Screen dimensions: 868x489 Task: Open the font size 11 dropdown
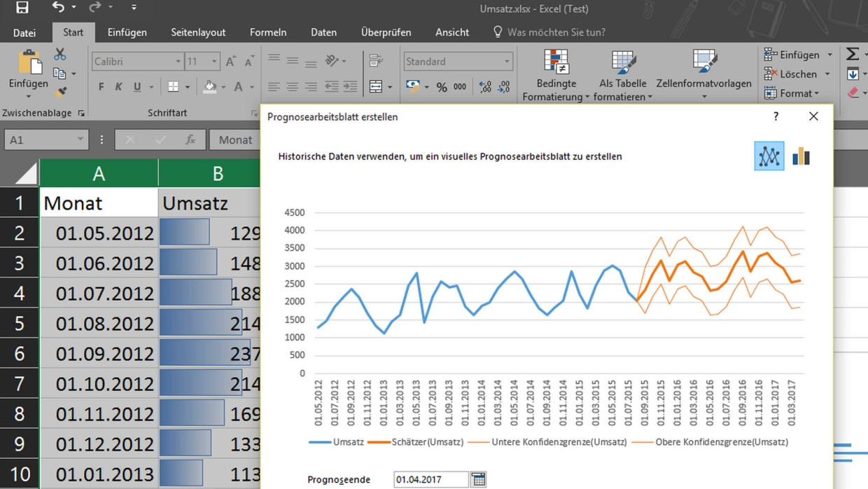pyautogui.click(x=214, y=62)
